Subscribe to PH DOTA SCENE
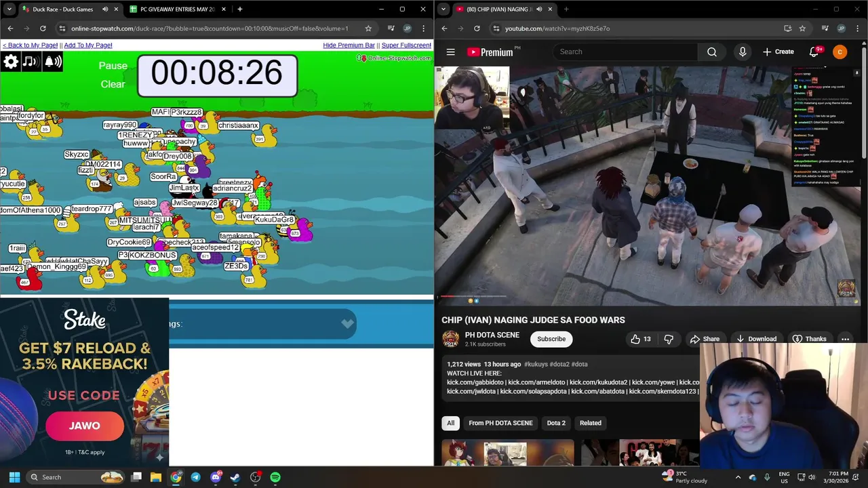Screen dimensions: 868x488 551,339
